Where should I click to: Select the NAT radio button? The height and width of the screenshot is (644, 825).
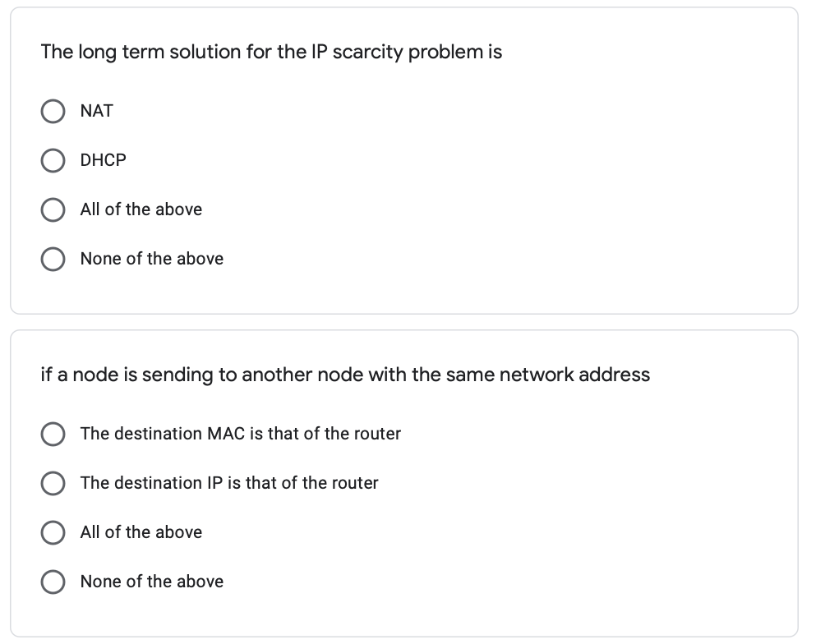click(x=53, y=111)
